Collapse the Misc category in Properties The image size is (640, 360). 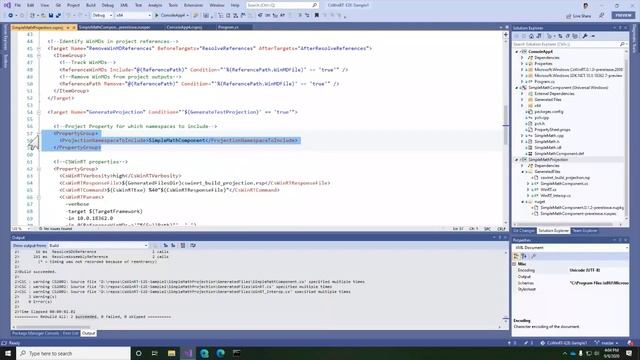coord(515,264)
